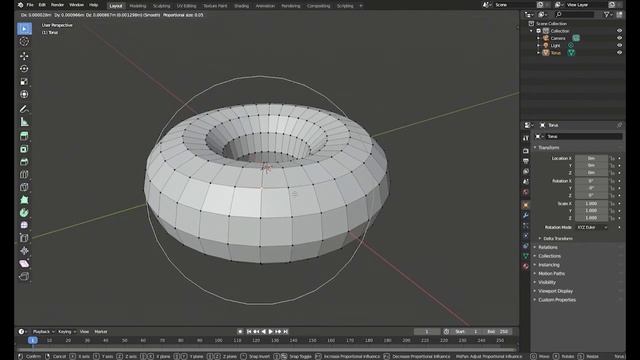Expand the Viewport Display panel
This screenshot has height=360, width=640.
[555, 291]
